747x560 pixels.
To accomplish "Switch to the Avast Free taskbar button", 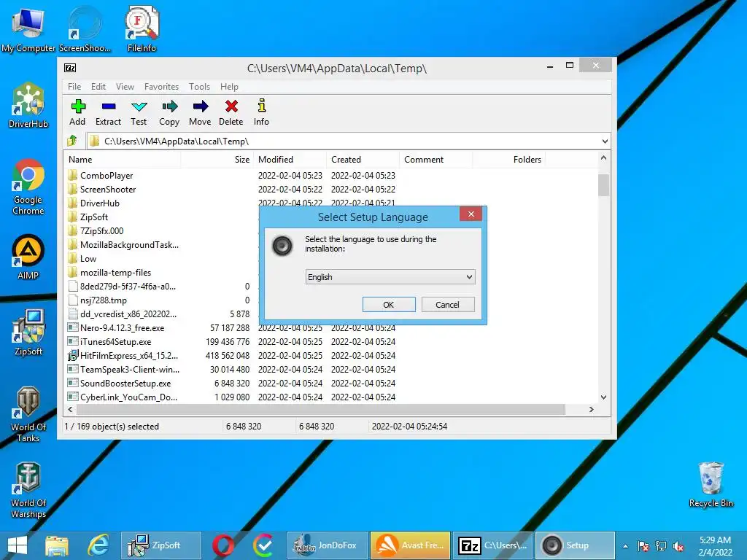I will pos(410,545).
